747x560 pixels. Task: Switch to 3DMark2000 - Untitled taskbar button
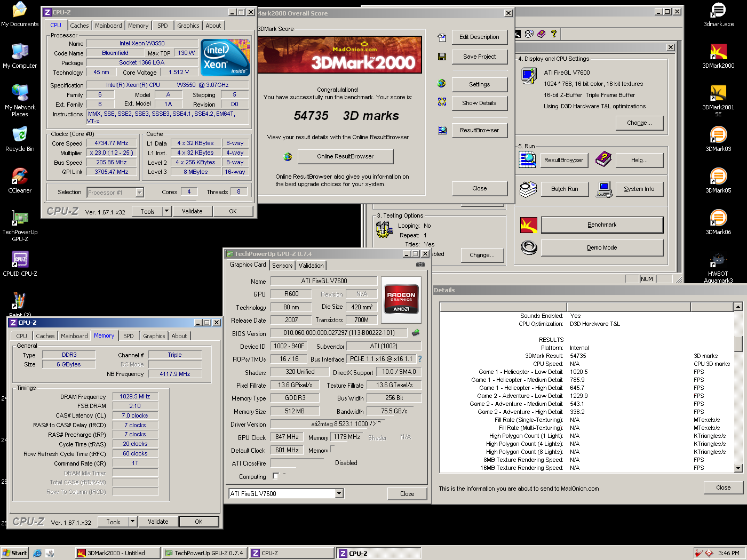click(x=118, y=553)
